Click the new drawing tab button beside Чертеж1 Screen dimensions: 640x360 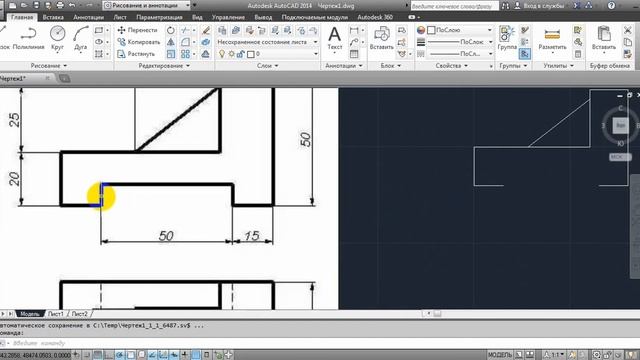pos(65,78)
